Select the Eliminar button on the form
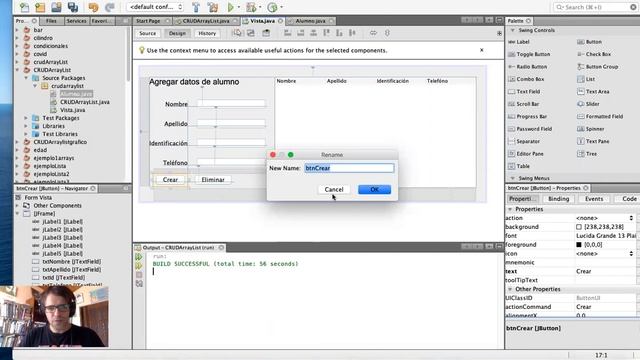 click(x=213, y=180)
